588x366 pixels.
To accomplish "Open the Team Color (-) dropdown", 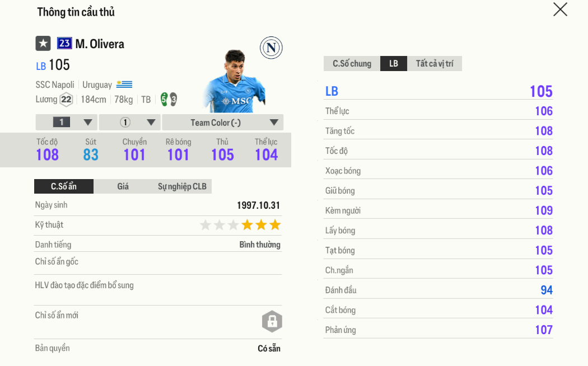I will point(224,121).
